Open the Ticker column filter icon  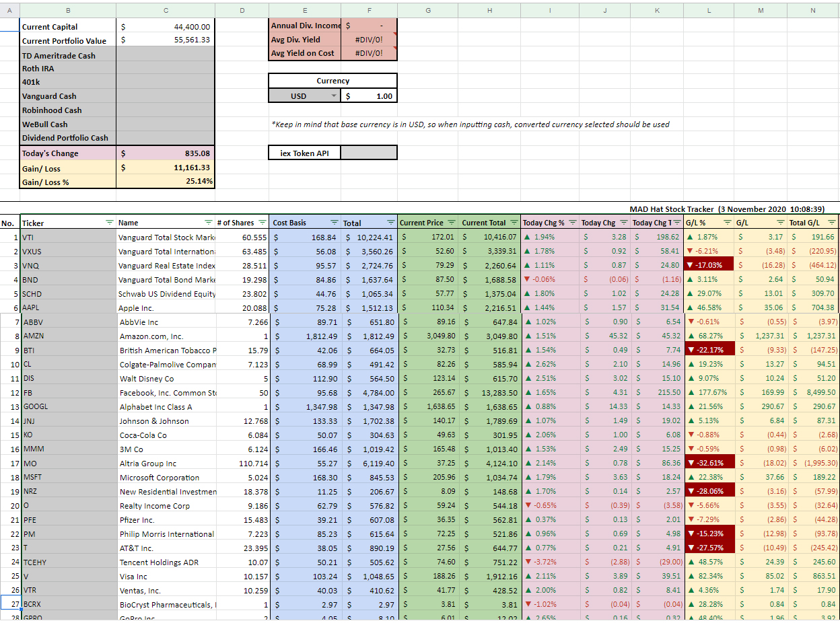tap(110, 223)
